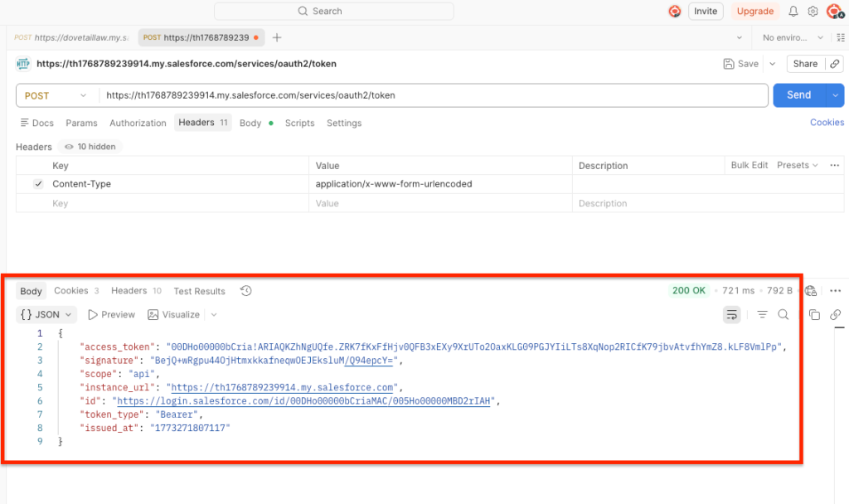The width and height of the screenshot is (849, 504).
Task: Search within the response body
Action: point(784,315)
